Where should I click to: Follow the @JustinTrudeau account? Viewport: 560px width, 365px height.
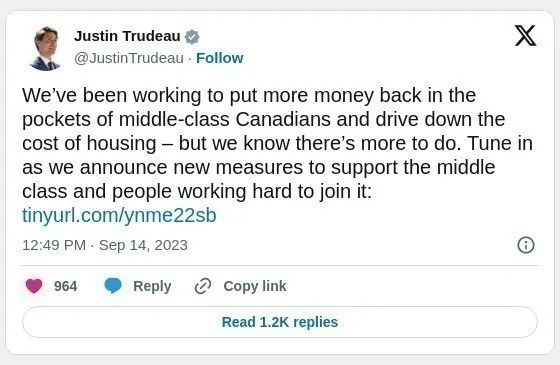[220, 58]
